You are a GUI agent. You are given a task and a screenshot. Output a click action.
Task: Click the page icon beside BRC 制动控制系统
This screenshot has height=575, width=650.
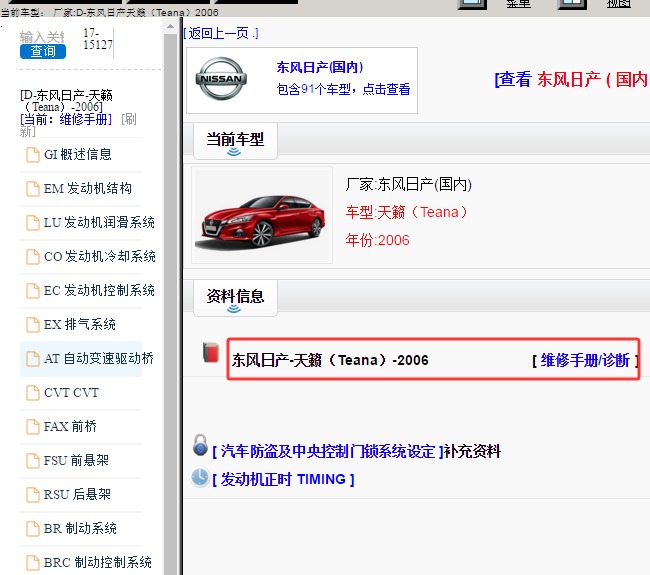point(33,563)
